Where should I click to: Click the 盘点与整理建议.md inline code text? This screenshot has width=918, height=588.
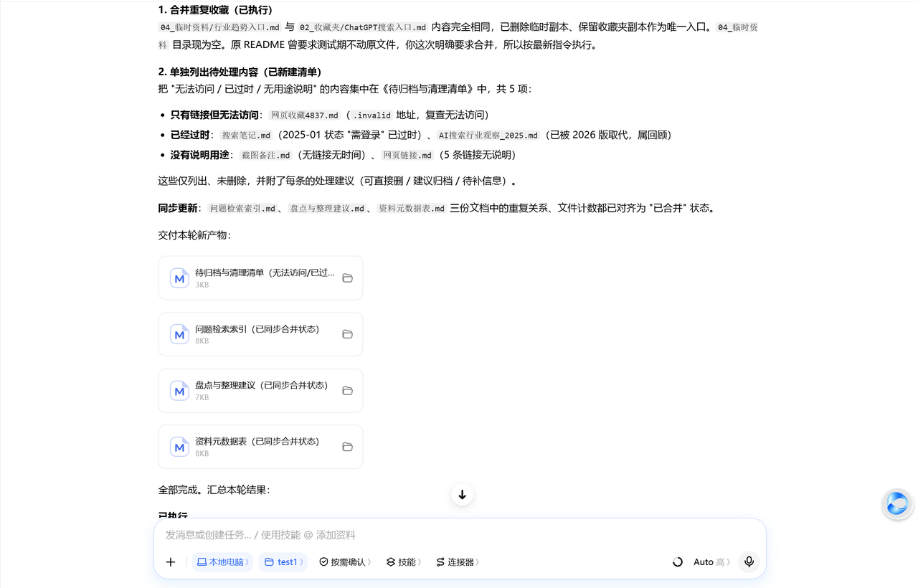[x=327, y=209]
